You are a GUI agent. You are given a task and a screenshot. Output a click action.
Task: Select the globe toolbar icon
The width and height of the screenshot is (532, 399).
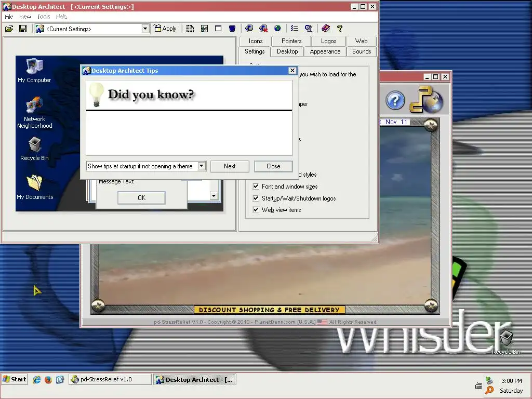point(277,29)
